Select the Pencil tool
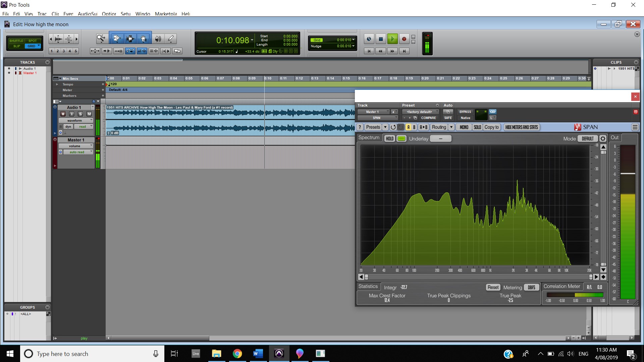Viewport: 644px width, 362px height. [x=171, y=39]
